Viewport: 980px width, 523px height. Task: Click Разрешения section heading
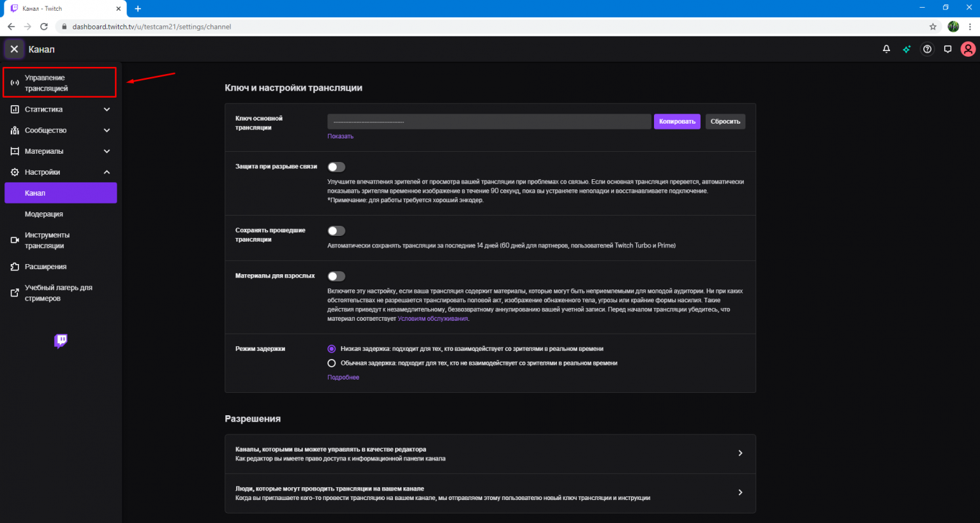253,419
